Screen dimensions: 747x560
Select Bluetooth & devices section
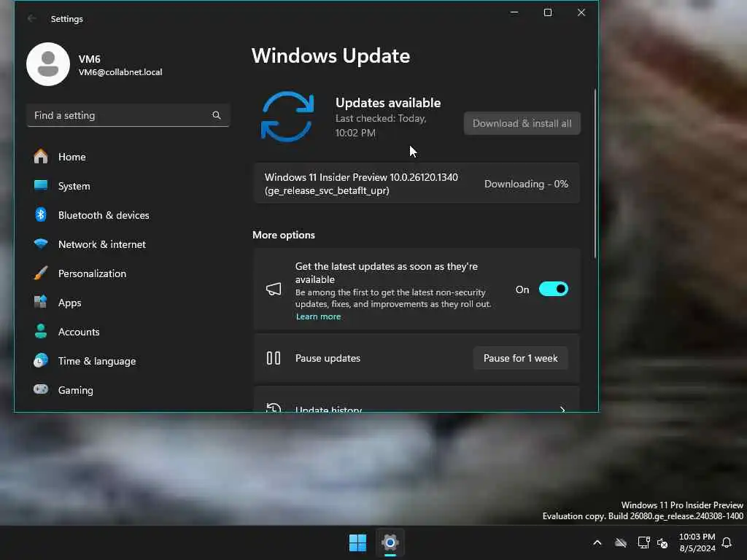[x=128, y=215]
